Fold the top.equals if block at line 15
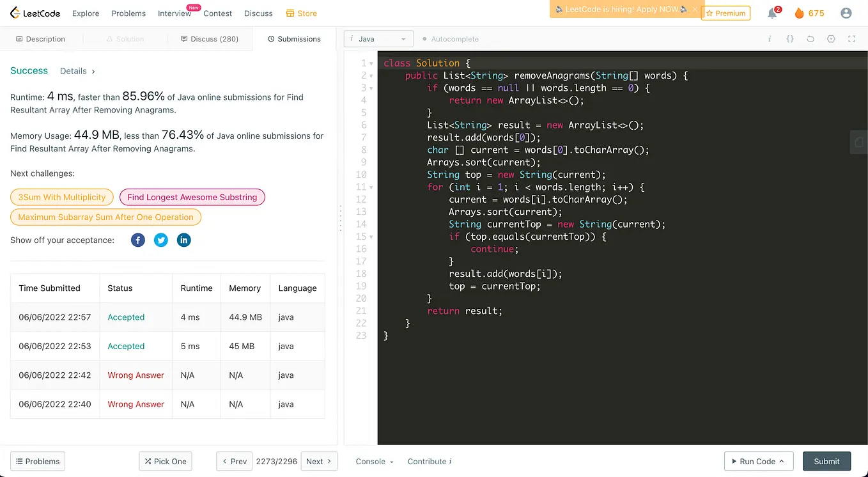 372,237
